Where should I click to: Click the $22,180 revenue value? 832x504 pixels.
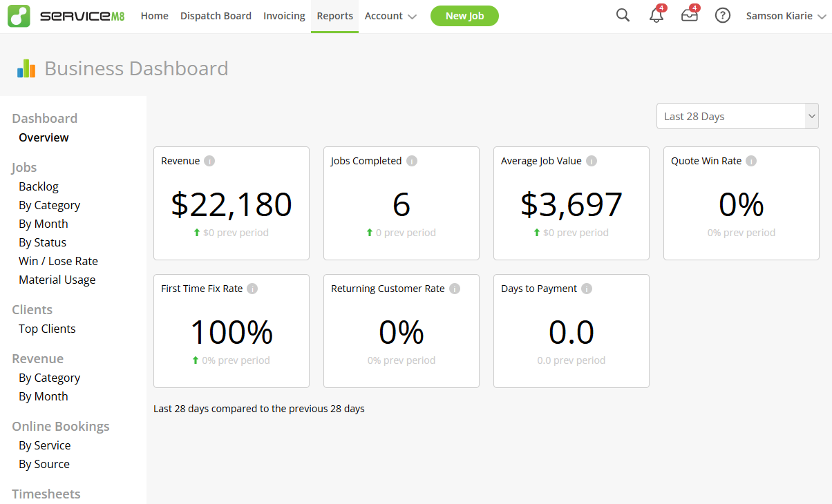pyautogui.click(x=231, y=205)
